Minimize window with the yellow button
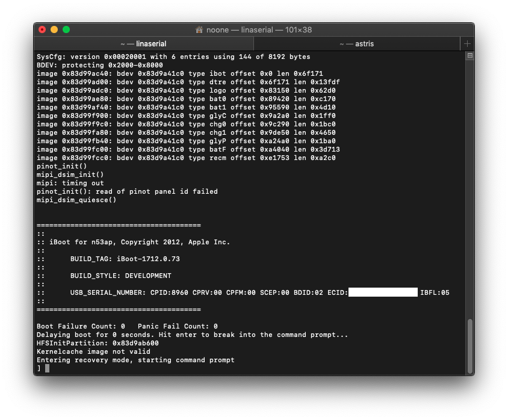The image size is (508, 420). click(x=54, y=30)
